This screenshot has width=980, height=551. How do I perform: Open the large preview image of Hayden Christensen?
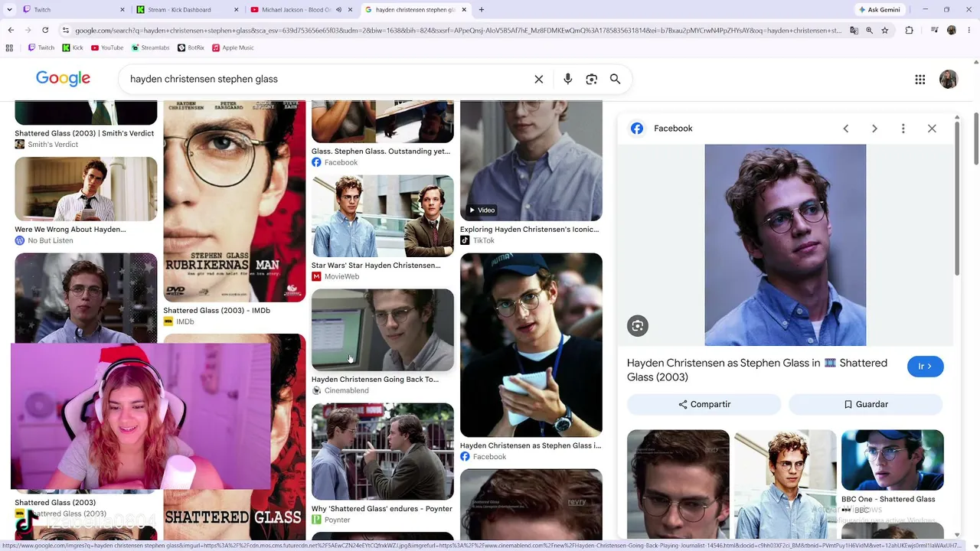coord(785,245)
